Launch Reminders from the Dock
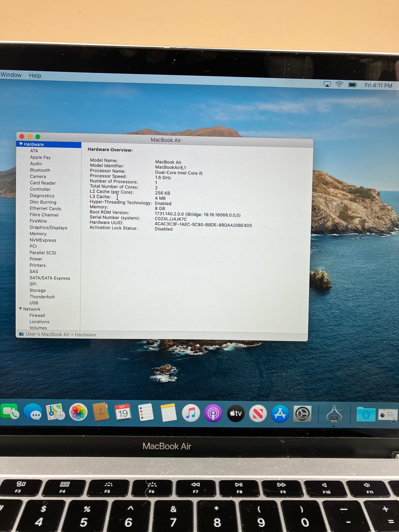The height and width of the screenshot is (532, 399). pos(146,412)
